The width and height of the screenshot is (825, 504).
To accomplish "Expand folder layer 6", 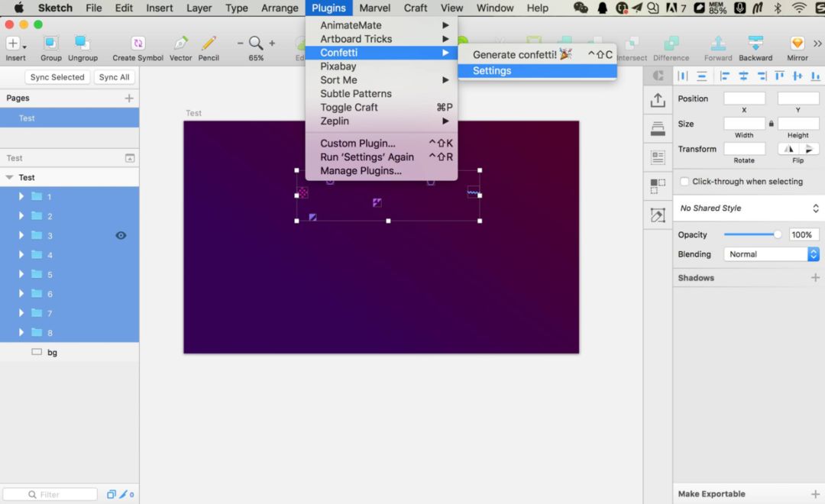I will pos(21,294).
